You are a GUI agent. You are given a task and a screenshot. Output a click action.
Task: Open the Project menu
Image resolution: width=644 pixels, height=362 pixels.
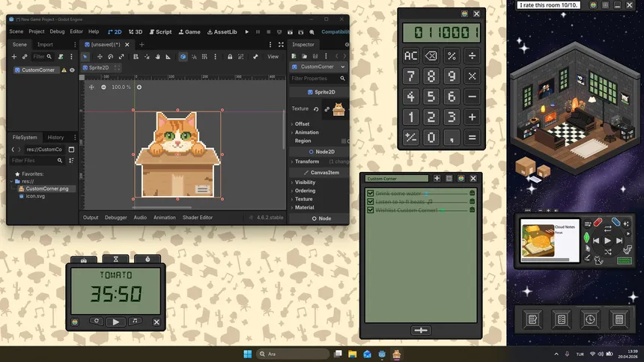click(37, 32)
